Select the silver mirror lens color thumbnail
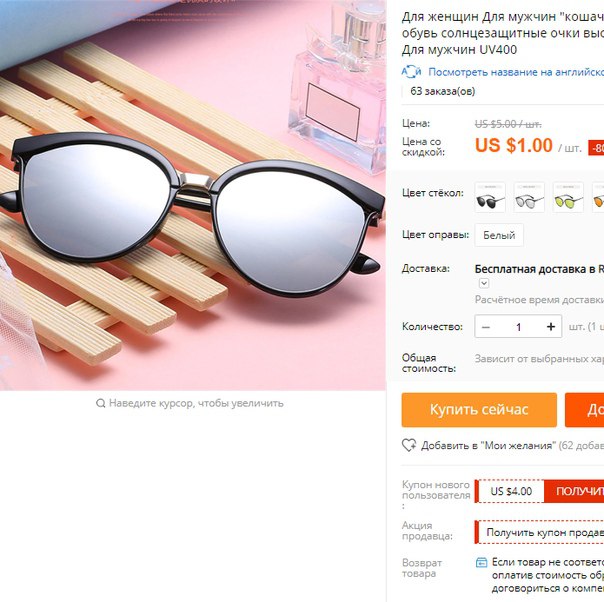The height and width of the screenshot is (602, 604). click(529, 197)
